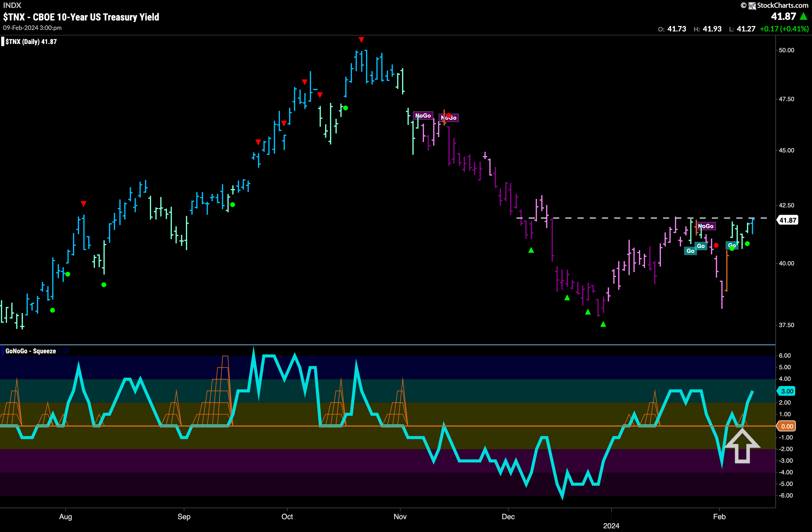The image size is (812, 532).
Task: Click the low value L: 41.27
Action: tap(742, 29)
